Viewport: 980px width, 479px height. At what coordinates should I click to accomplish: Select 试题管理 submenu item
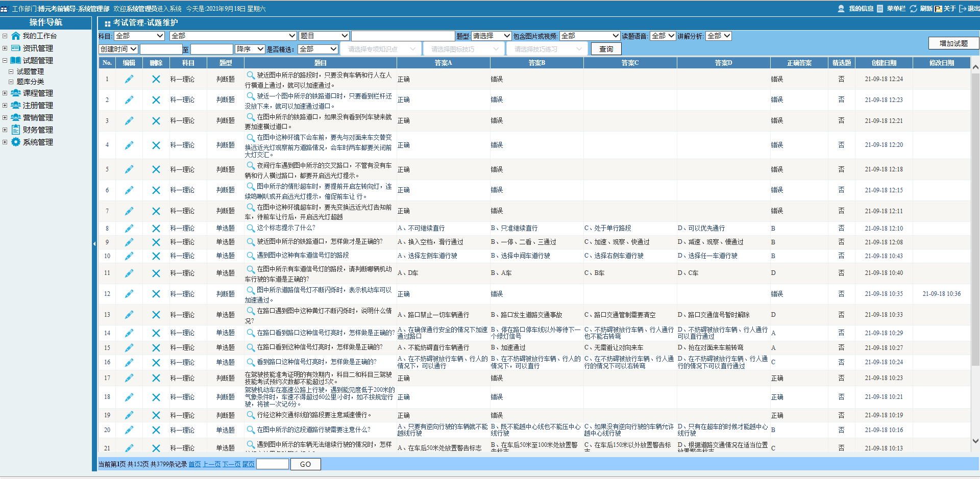(30, 71)
